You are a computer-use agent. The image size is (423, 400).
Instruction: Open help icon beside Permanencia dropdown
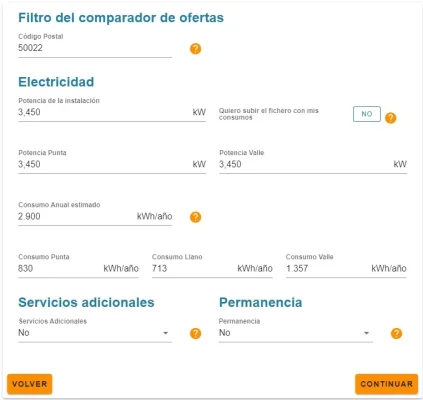click(x=396, y=333)
